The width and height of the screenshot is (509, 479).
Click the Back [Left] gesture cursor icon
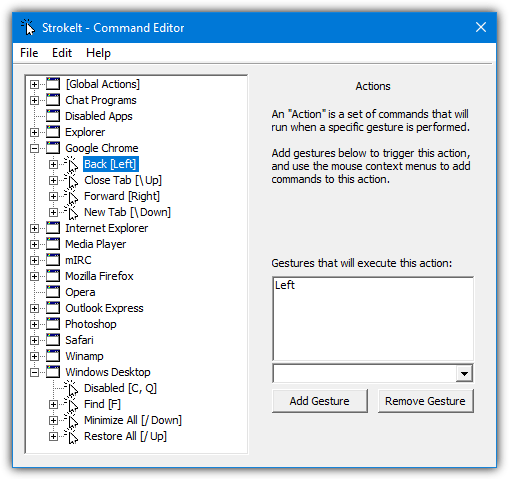pyautogui.click(x=71, y=164)
